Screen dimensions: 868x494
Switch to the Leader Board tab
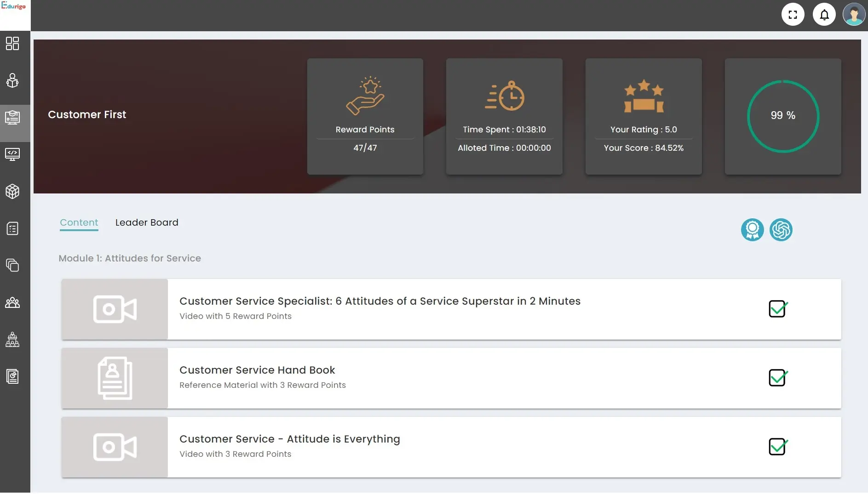(x=147, y=223)
